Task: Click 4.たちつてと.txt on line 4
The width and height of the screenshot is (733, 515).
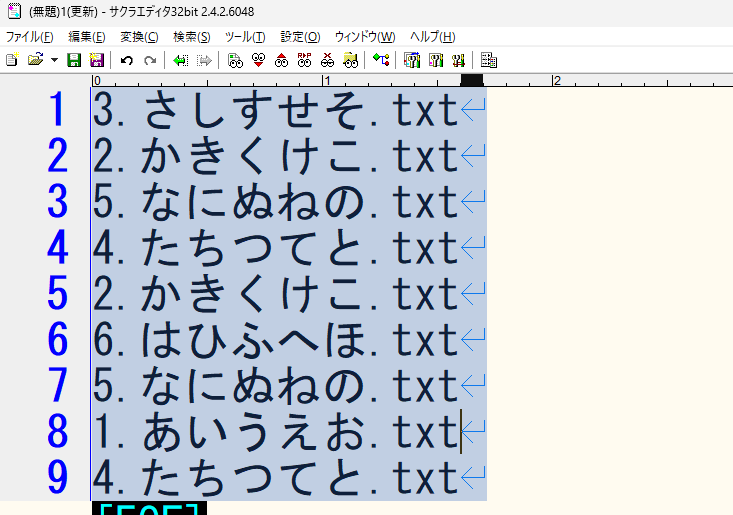Action: pos(275,247)
